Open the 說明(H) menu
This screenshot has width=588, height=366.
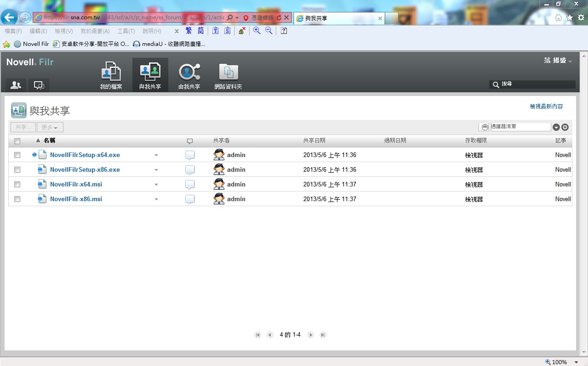point(152,31)
